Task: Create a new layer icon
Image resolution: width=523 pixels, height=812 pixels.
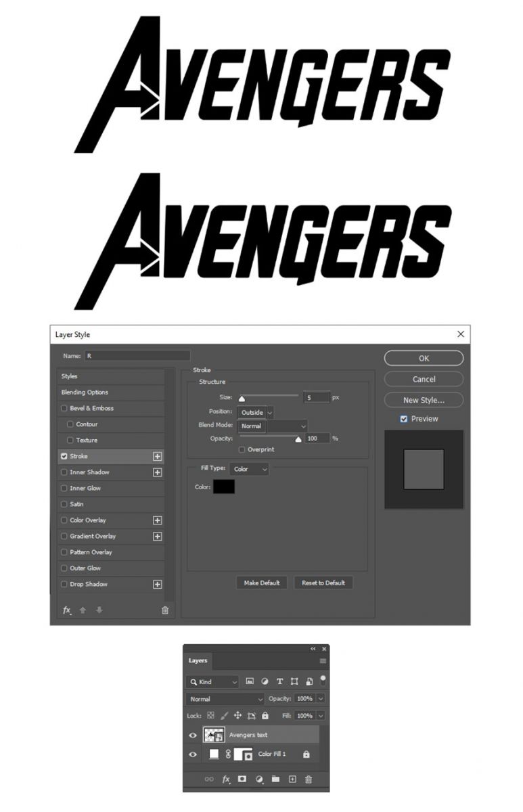Action: coord(292,780)
